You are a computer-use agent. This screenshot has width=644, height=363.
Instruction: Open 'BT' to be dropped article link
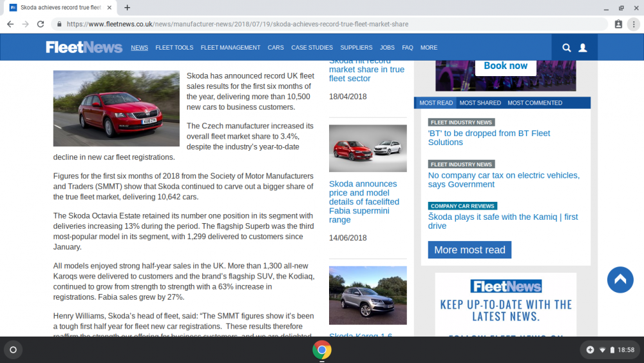pos(489,138)
